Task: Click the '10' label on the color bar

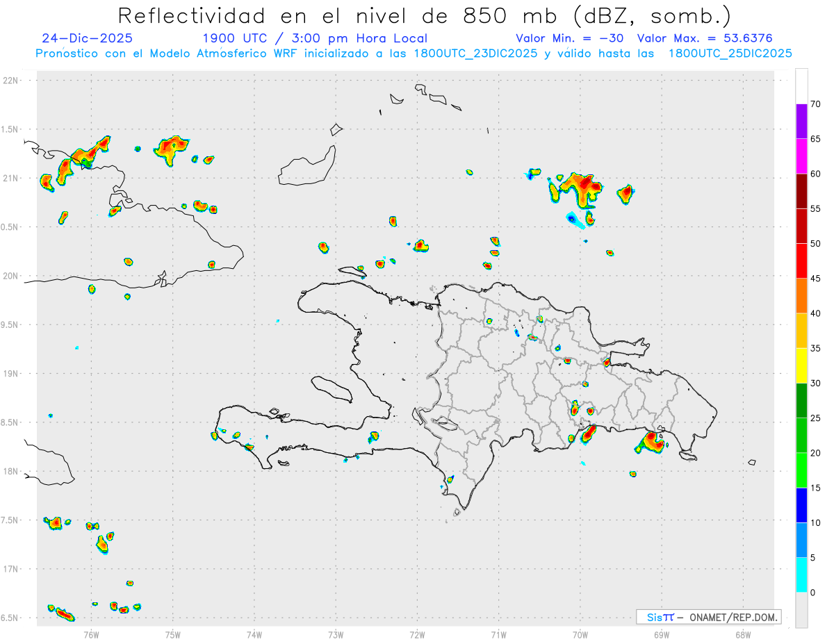Action: 815,523
